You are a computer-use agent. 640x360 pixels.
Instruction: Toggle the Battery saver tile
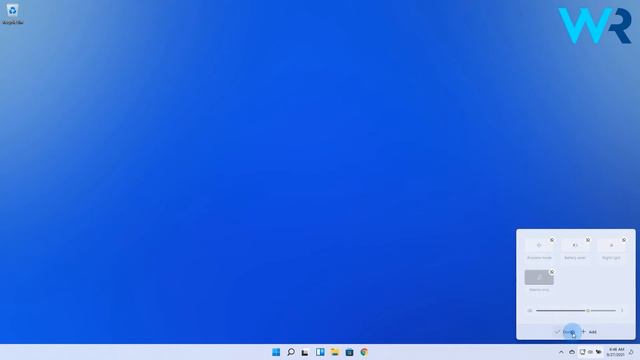point(575,245)
